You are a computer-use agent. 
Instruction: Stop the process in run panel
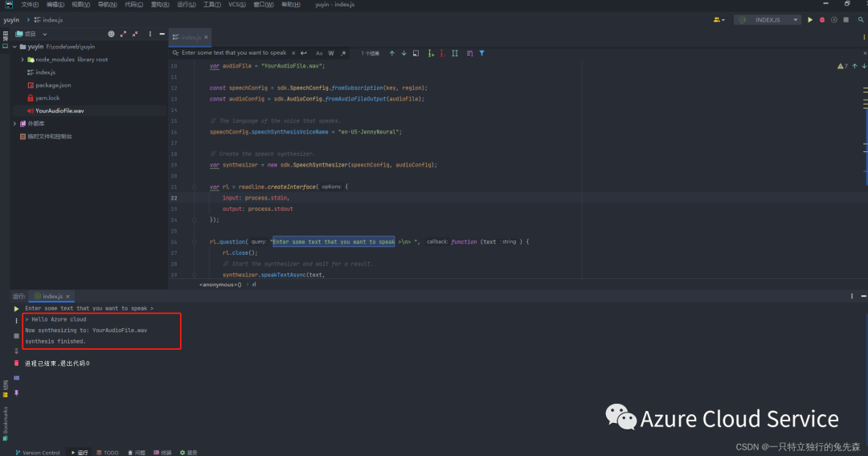tap(16, 335)
